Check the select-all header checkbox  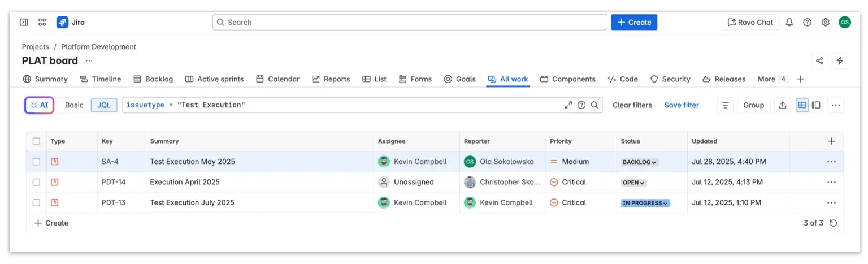[x=37, y=141]
